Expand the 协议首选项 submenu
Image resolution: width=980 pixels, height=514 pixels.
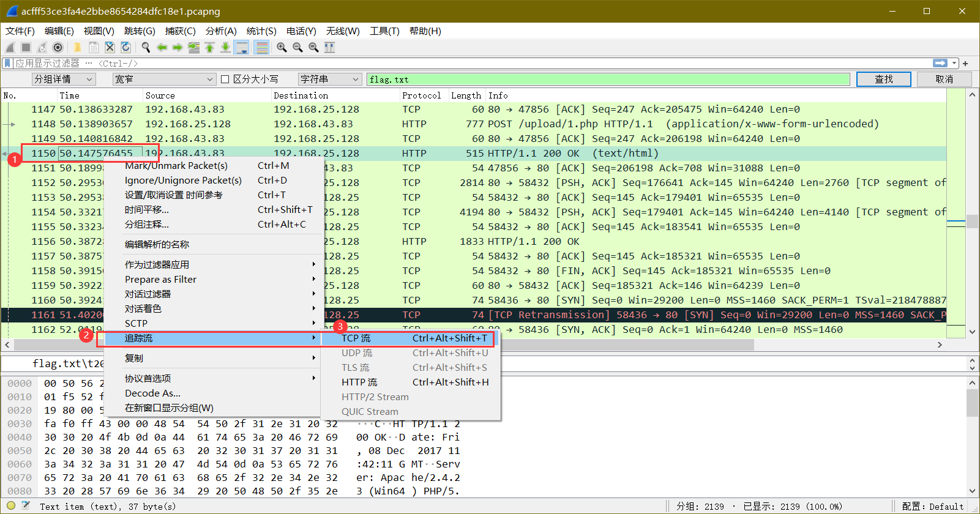pos(214,378)
